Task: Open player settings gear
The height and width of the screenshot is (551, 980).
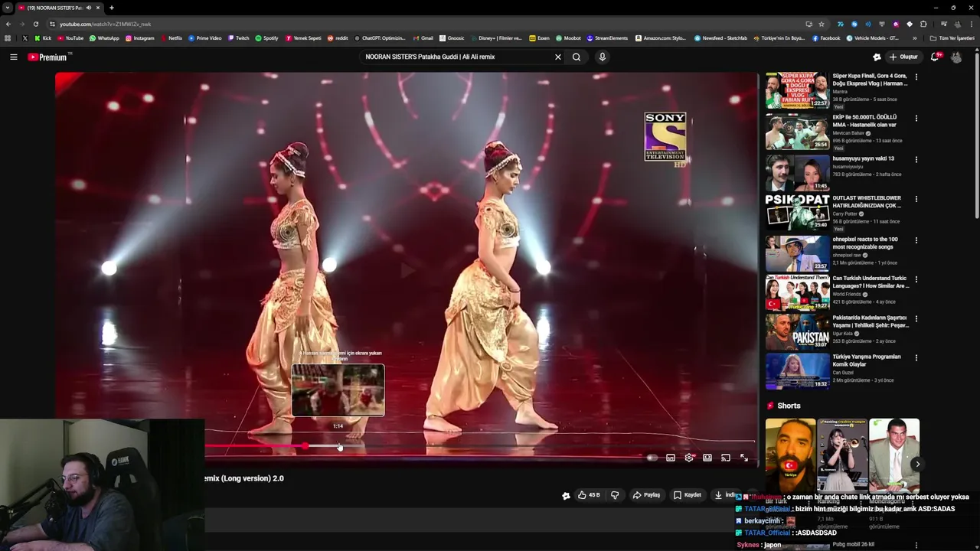Action: coord(689,458)
